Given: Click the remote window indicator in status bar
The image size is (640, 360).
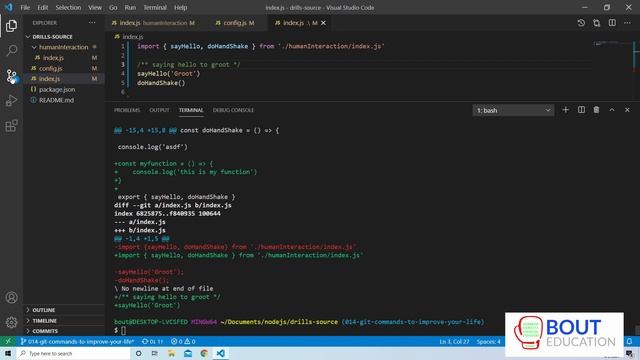Looking at the screenshot, I should pyautogui.click(x=8, y=341).
